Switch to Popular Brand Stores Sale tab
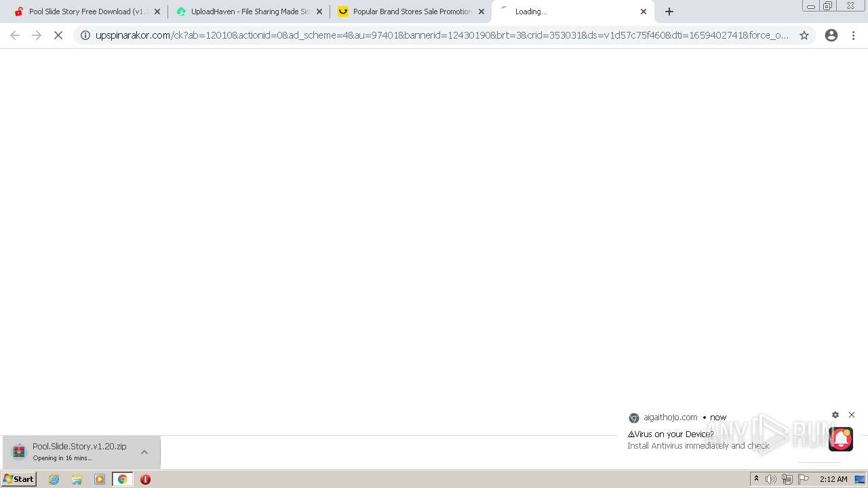The width and height of the screenshot is (868, 488). [410, 12]
